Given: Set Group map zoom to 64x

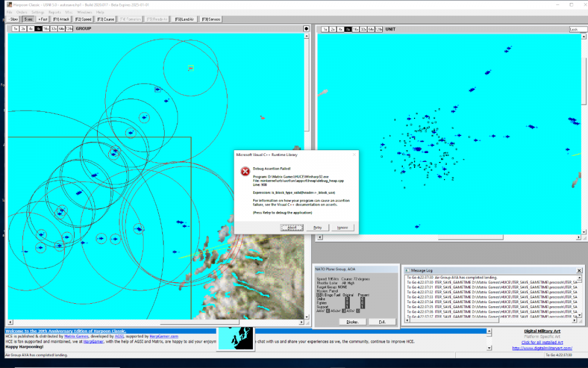Looking at the screenshot, I should (62, 28).
